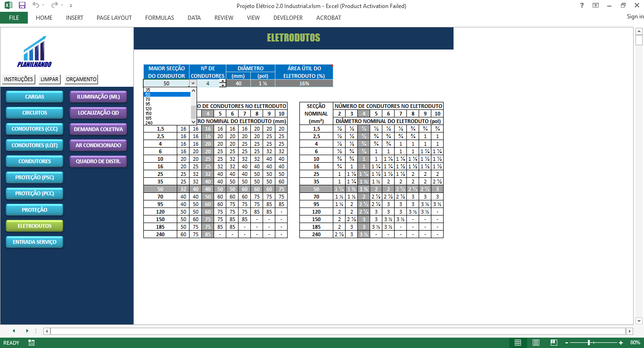Viewport: 644px width, 348px height.
Task: Open the Undo history dropdown arrow
Action: [x=43, y=6]
